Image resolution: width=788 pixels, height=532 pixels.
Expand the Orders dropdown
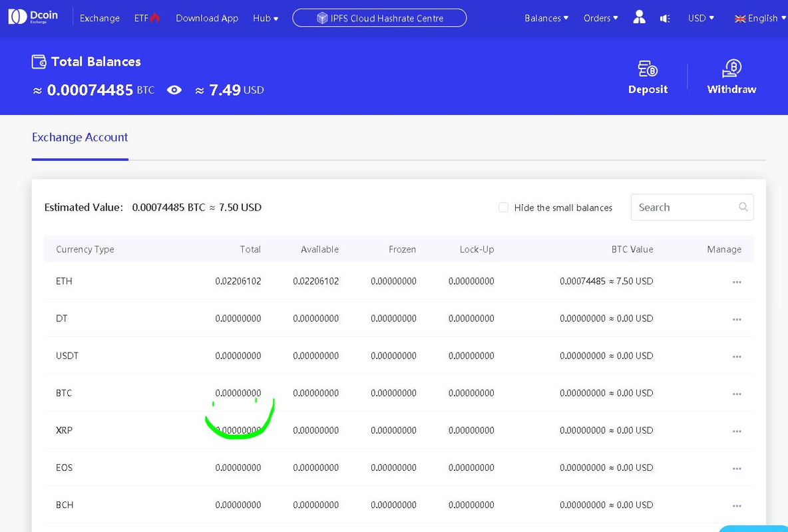[x=600, y=18]
